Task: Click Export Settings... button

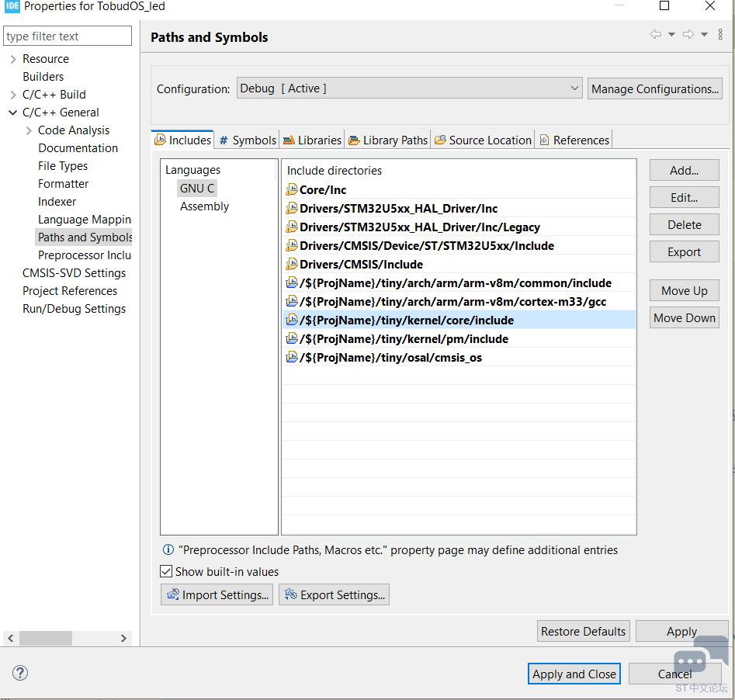Action: 334,594
